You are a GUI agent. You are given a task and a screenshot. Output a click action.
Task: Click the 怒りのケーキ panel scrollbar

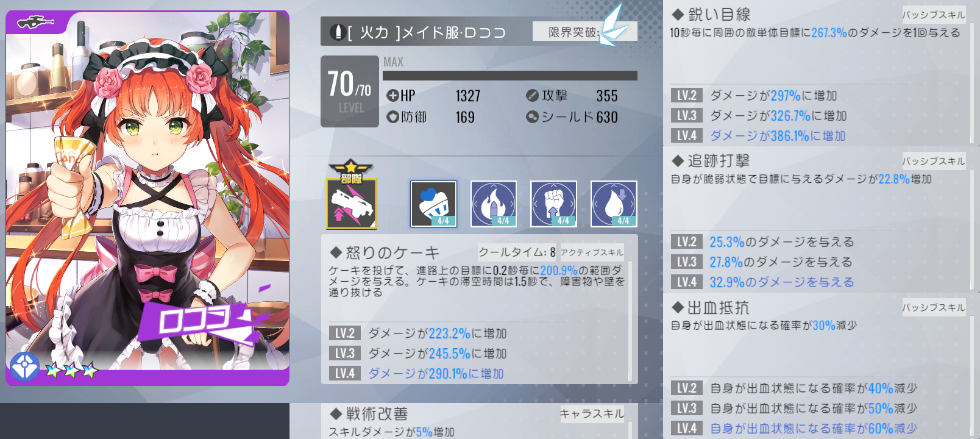630,321
